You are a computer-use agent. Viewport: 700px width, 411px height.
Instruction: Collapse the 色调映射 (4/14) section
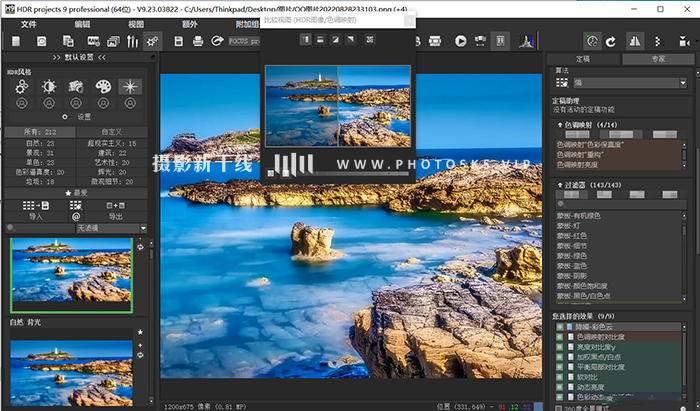click(560, 125)
